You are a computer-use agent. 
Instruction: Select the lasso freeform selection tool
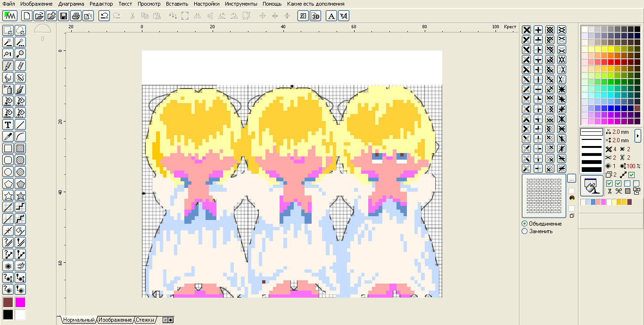(20, 31)
